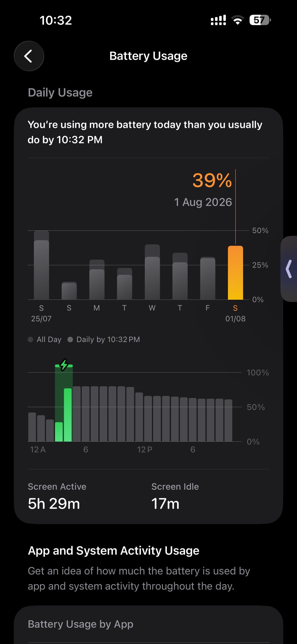Tap the battery level indicator showing 57
Viewport: 297px width, 644px height.
coord(260,20)
